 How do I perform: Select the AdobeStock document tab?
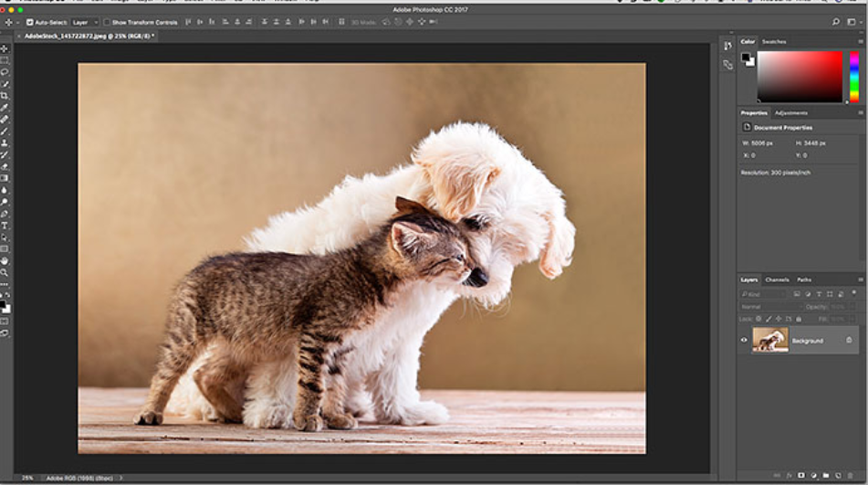click(x=89, y=36)
